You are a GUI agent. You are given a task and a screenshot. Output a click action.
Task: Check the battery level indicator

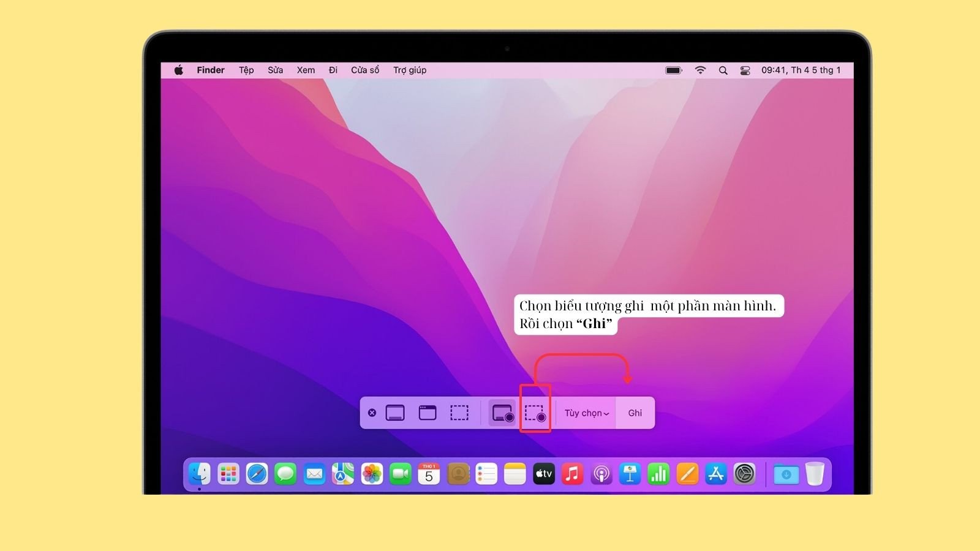click(674, 70)
